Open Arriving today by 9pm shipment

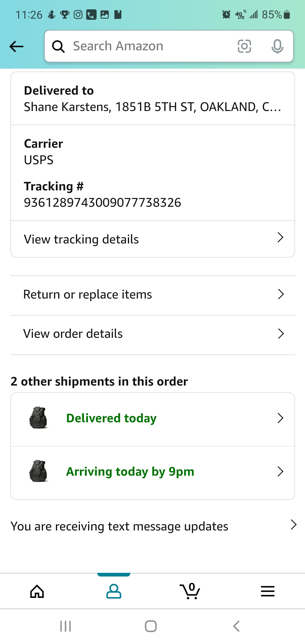pos(130,472)
